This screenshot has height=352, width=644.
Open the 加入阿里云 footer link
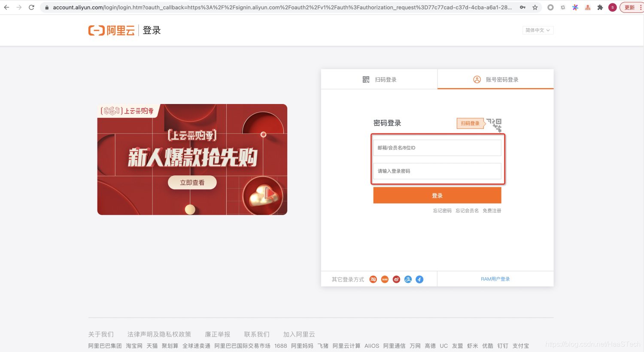click(x=299, y=334)
